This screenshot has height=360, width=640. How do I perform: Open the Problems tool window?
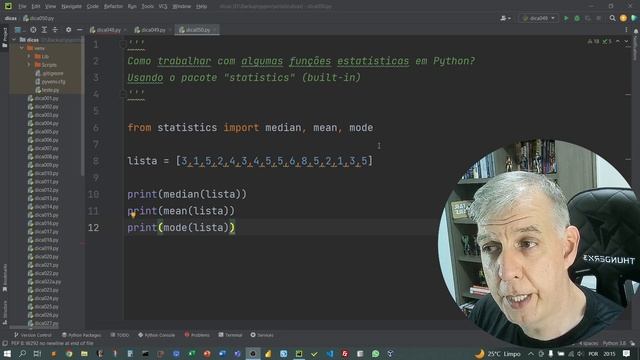[197, 335]
